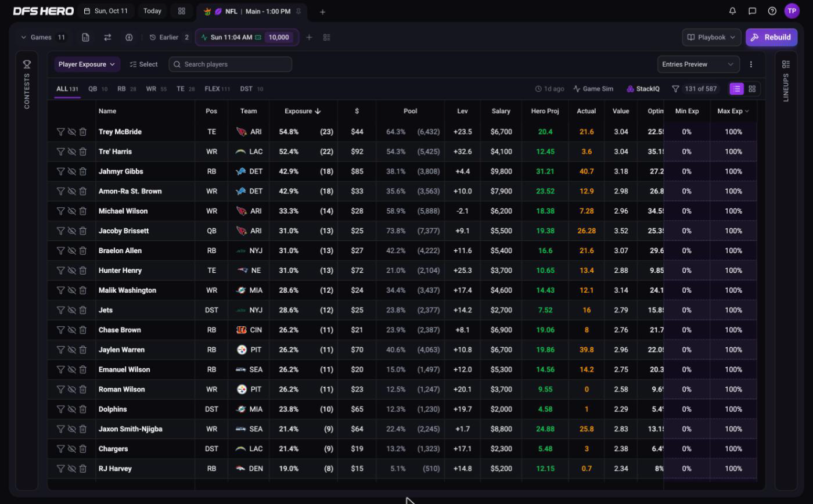The height and width of the screenshot is (504, 813).
Task: Open the chat messages icon
Action: point(752,11)
